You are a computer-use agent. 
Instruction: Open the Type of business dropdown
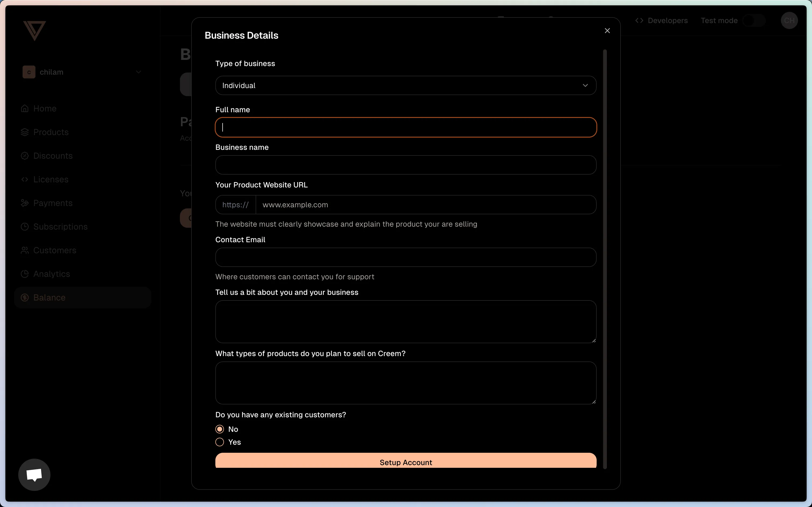[406, 85]
